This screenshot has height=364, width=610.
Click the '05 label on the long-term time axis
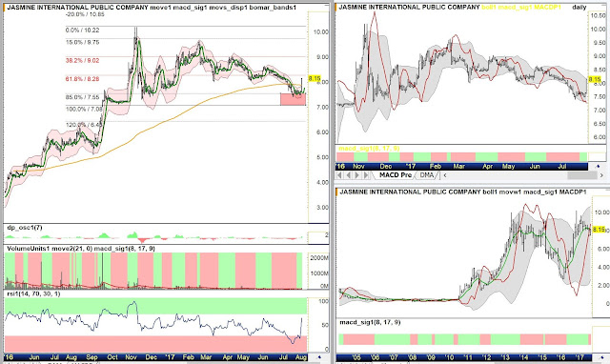click(356, 357)
